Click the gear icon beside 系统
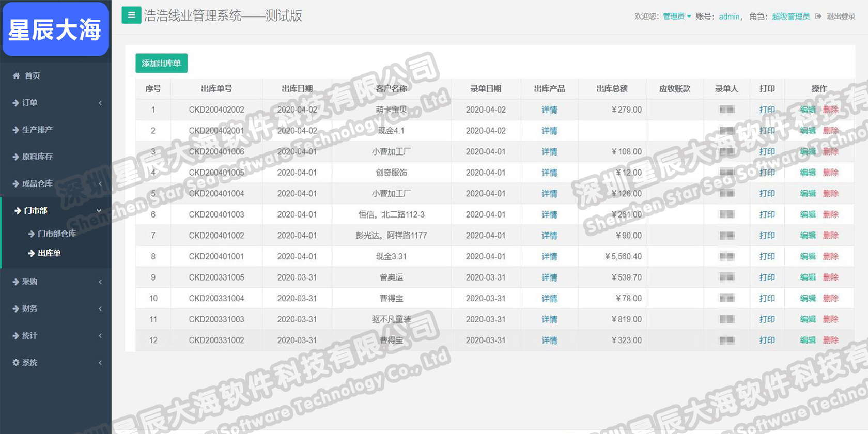Viewport: 868px width, 434px height. pos(16,363)
